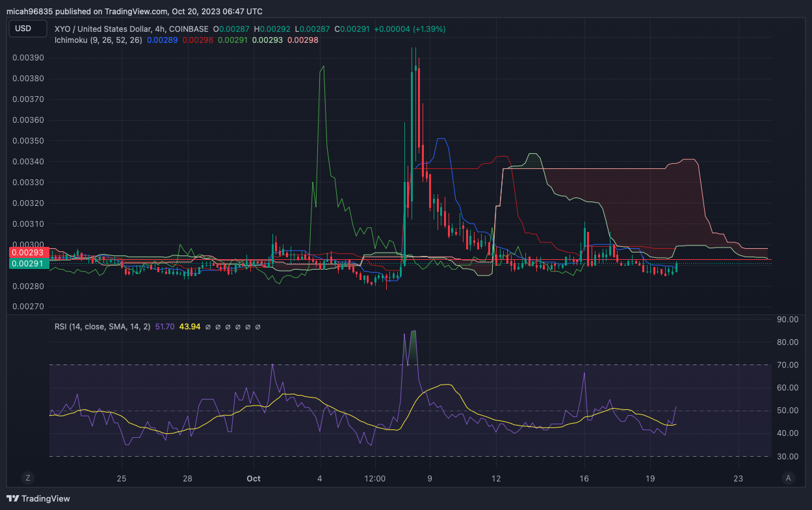This screenshot has height=510, width=812.
Task: Click the change value +0.00004 (+1.39%)
Action: pyautogui.click(x=409, y=29)
